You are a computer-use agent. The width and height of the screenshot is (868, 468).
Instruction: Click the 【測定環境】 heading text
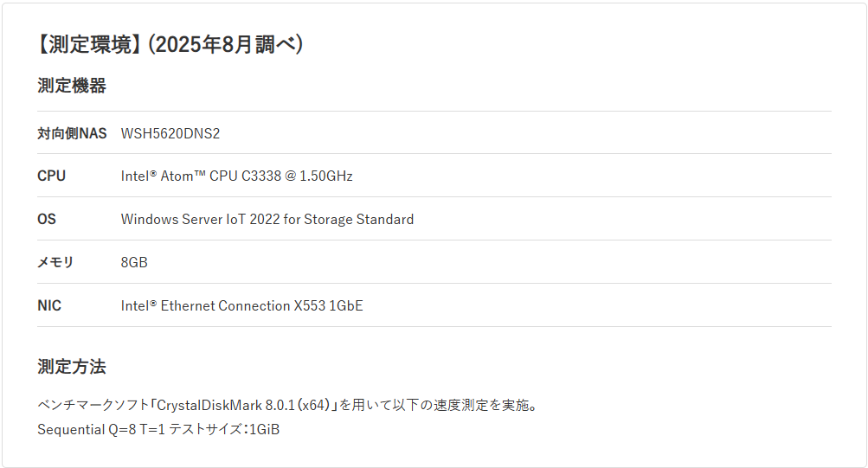point(88,45)
